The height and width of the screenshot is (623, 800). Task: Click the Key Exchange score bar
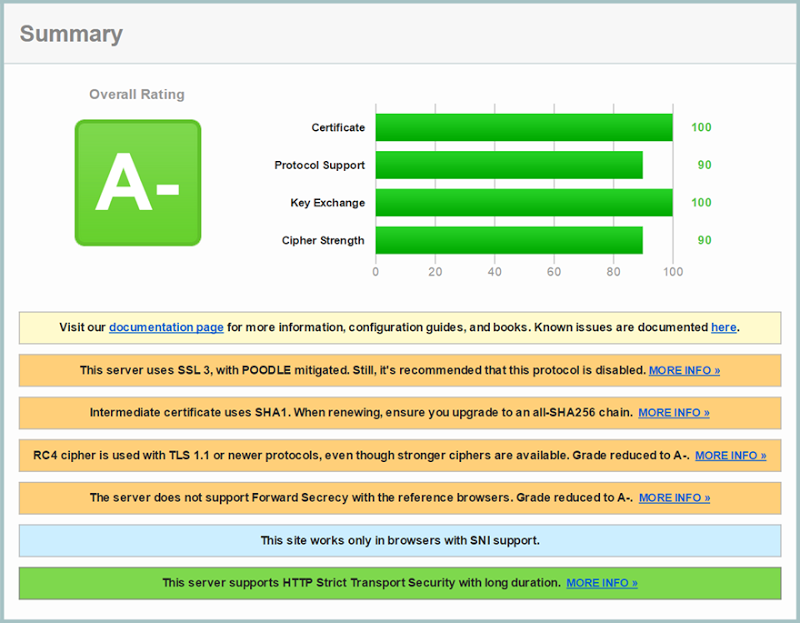[520, 203]
